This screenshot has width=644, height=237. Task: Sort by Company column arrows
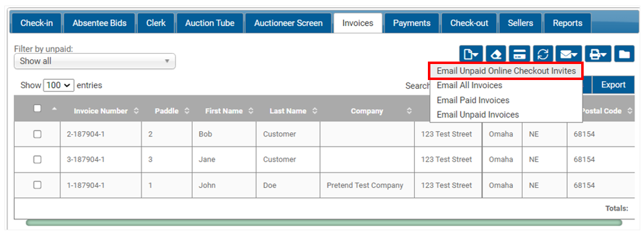[409, 111]
